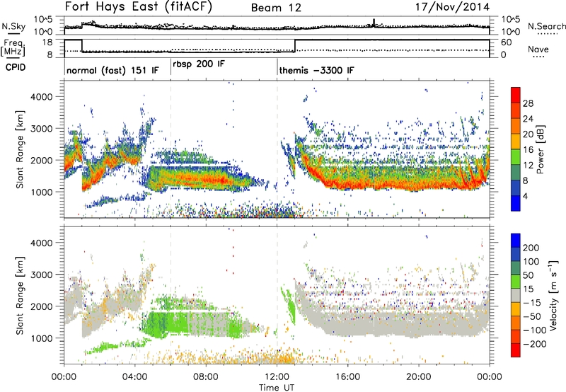Click the frequency step-up at 13:00 in Freq plot
Viewport: 566px width, 392px height.
(295, 45)
